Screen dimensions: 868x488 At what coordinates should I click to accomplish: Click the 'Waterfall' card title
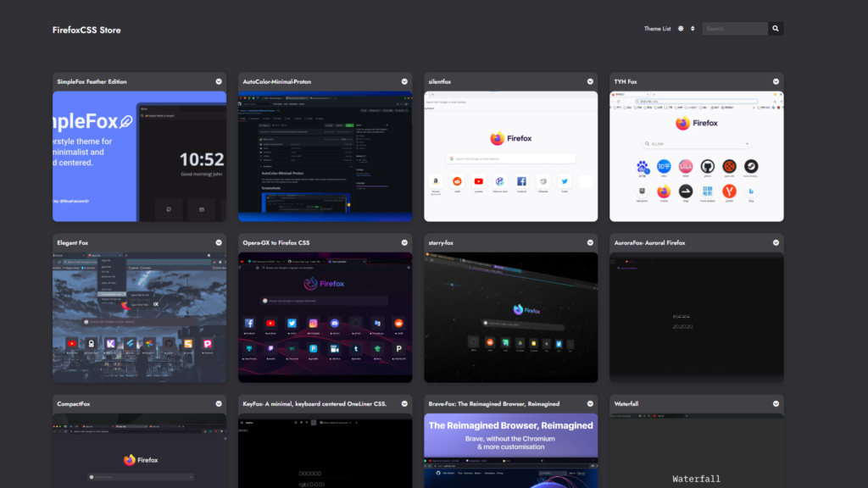click(x=626, y=404)
